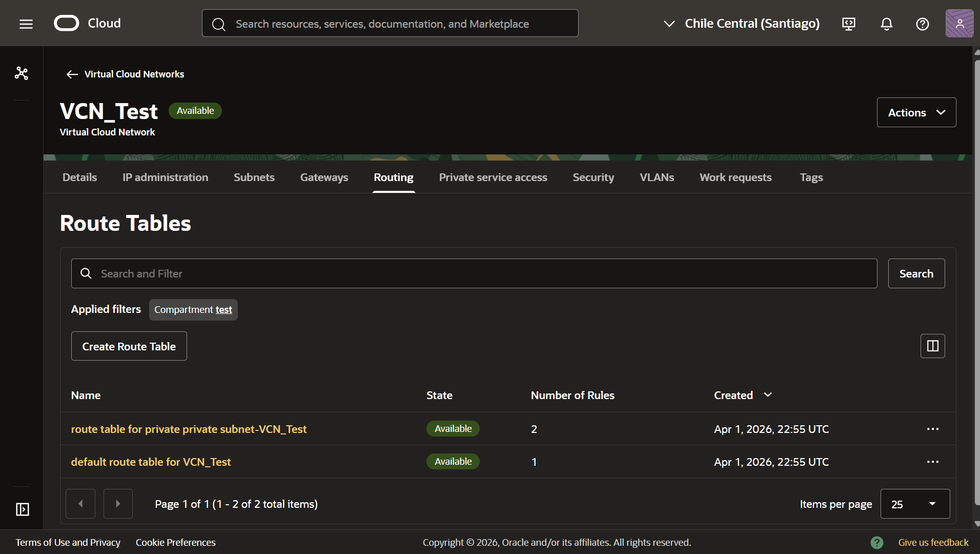Open Cookie Preferences
The width and height of the screenshot is (980, 554).
coord(176,543)
